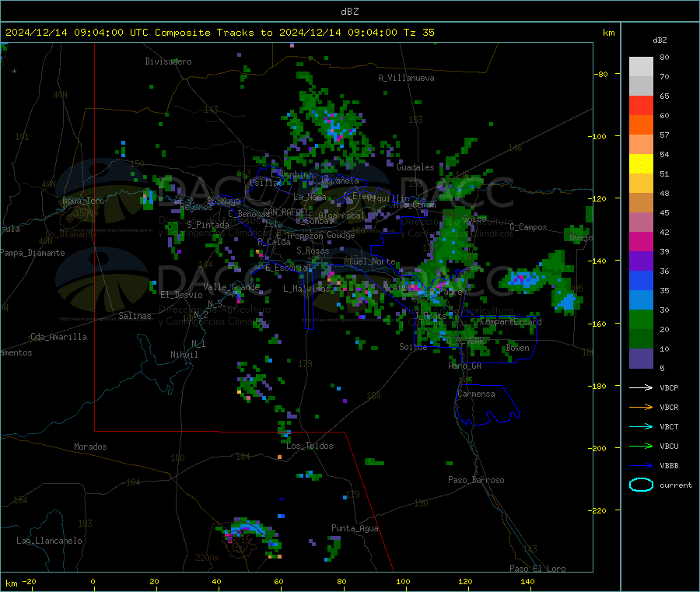
Task: Click the 'Guadales' map label
Action: 415,167
